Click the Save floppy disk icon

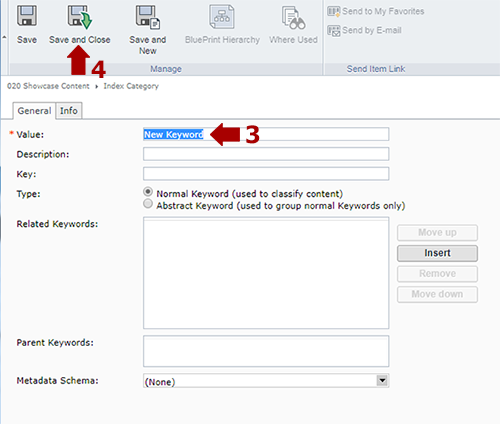[x=27, y=16]
